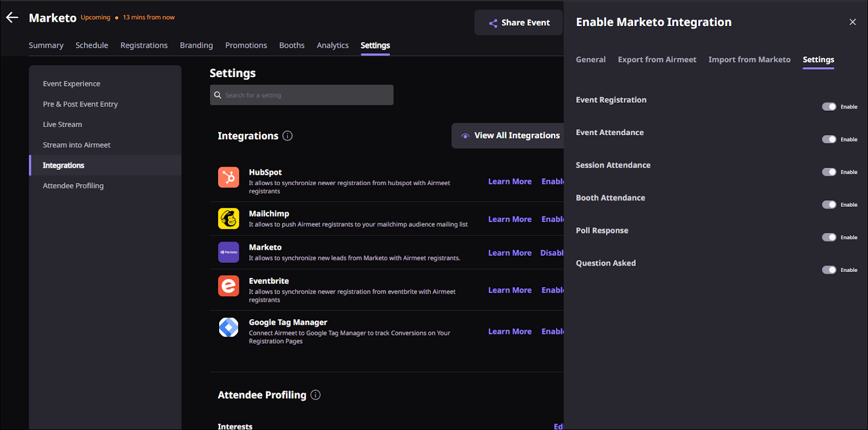
Task: Open the Registrations tab
Action: click(144, 46)
